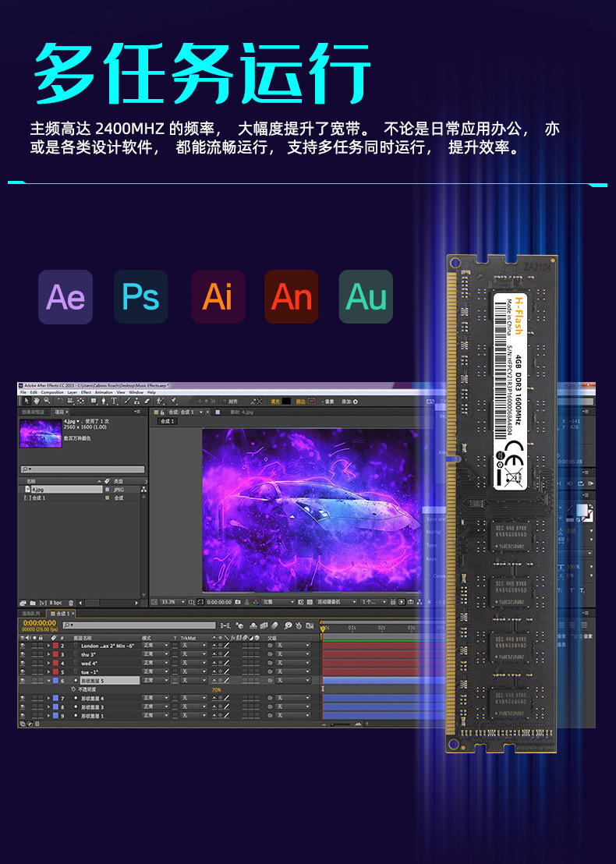616x864 pixels.
Task: Open parent 无 dropdown for layer 9
Action: pyautogui.click(x=292, y=715)
